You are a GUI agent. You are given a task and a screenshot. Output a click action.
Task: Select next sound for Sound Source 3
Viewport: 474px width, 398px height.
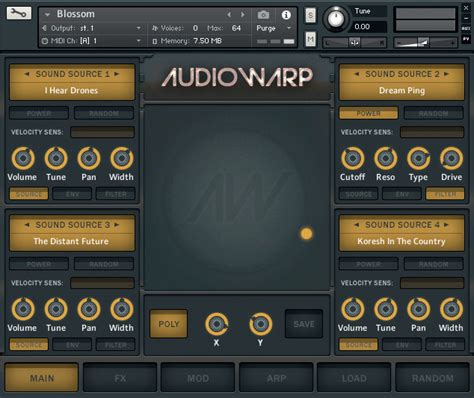(117, 225)
